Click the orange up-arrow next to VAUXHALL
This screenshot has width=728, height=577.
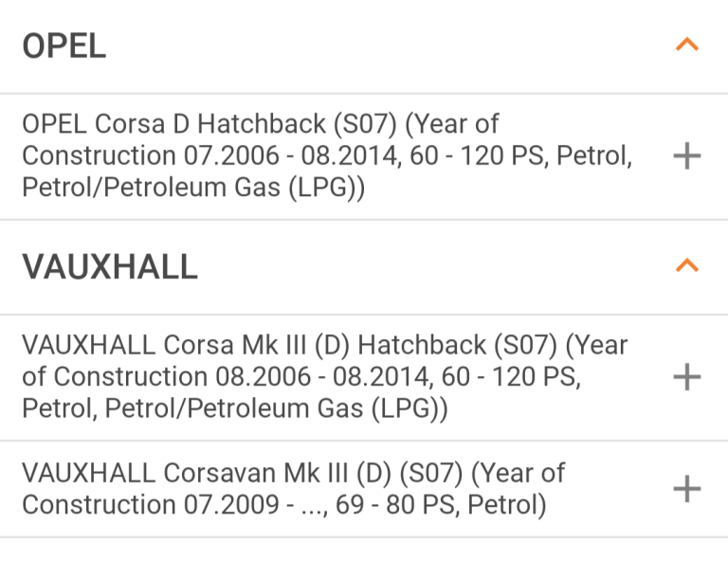(687, 266)
